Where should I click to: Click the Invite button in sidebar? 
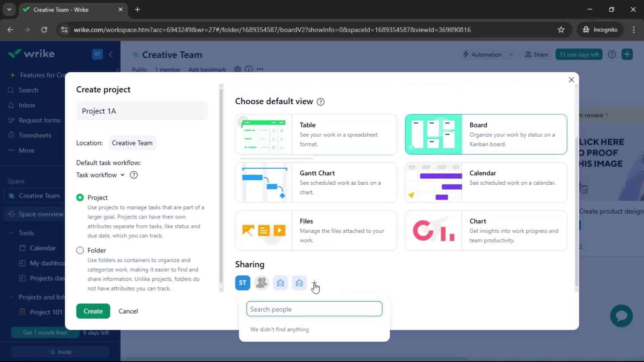(x=60, y=352)
